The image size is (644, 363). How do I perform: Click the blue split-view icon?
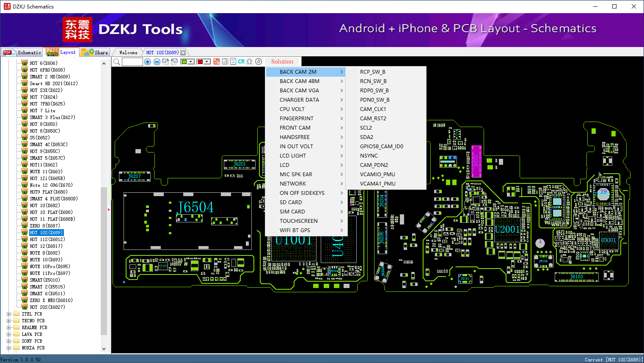click(233, 61)
